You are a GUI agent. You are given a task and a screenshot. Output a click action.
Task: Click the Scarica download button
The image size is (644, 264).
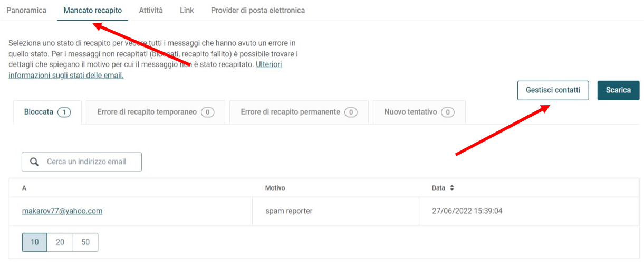pos(618,90)
